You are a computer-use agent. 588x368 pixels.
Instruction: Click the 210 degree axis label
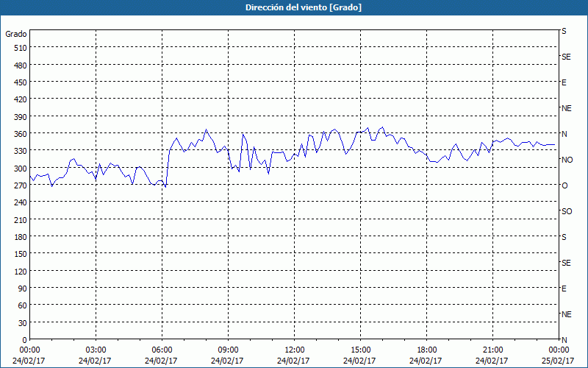[x=21, y=220]
